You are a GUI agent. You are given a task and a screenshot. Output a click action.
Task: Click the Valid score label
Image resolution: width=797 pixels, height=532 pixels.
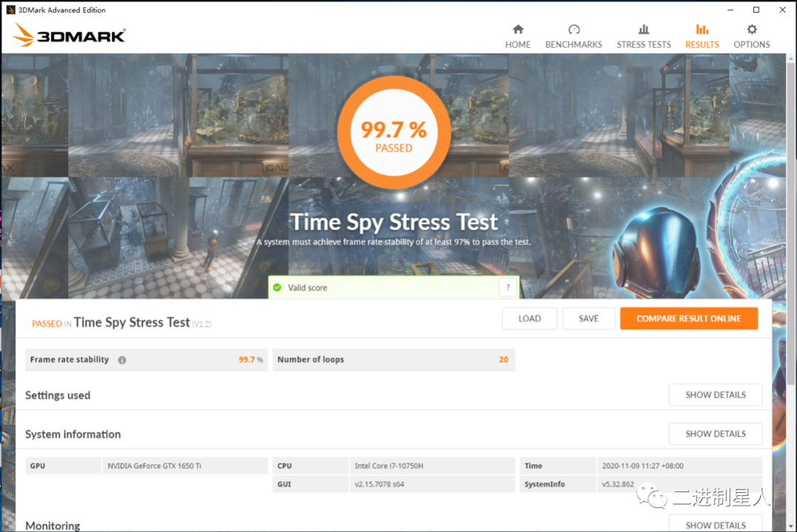pyautogui.click(x=308, y=288)
